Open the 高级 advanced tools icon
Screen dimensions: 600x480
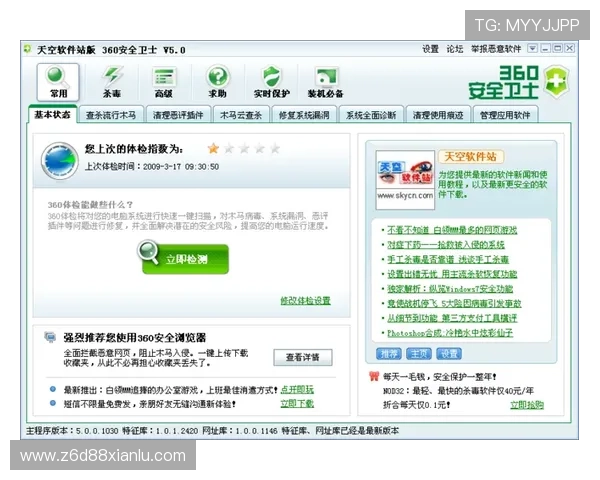164,82
